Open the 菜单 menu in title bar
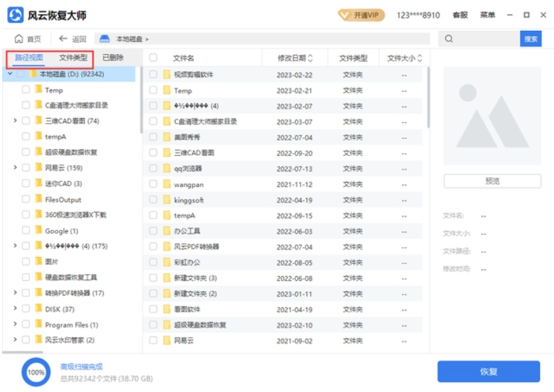The height and width of the screenshot is (392, 554). [x=487, y=15]
